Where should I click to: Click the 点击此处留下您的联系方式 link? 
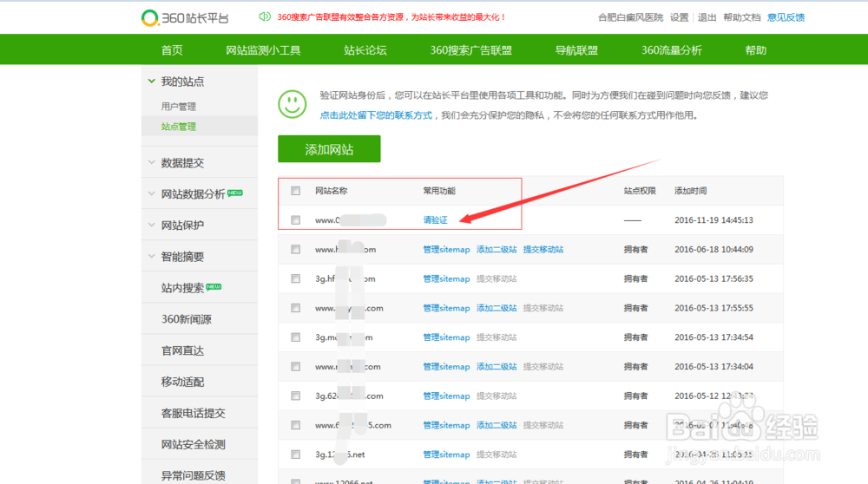(376, 115)
